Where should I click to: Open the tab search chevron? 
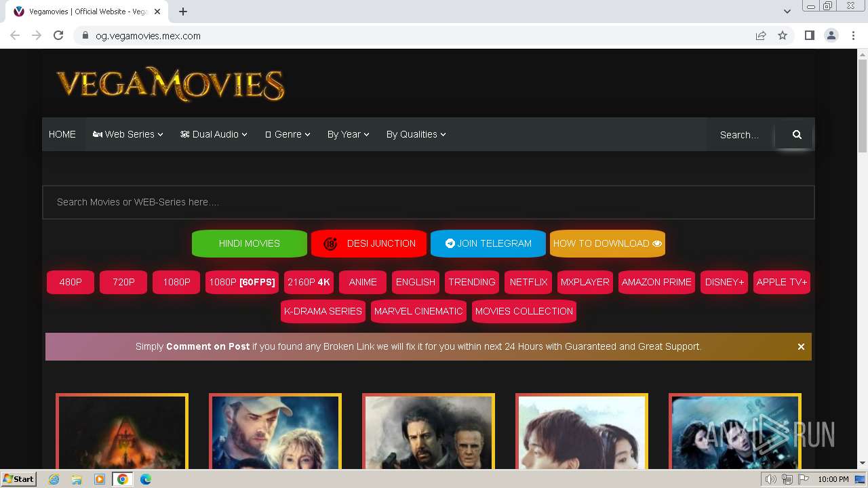point(787,11)
